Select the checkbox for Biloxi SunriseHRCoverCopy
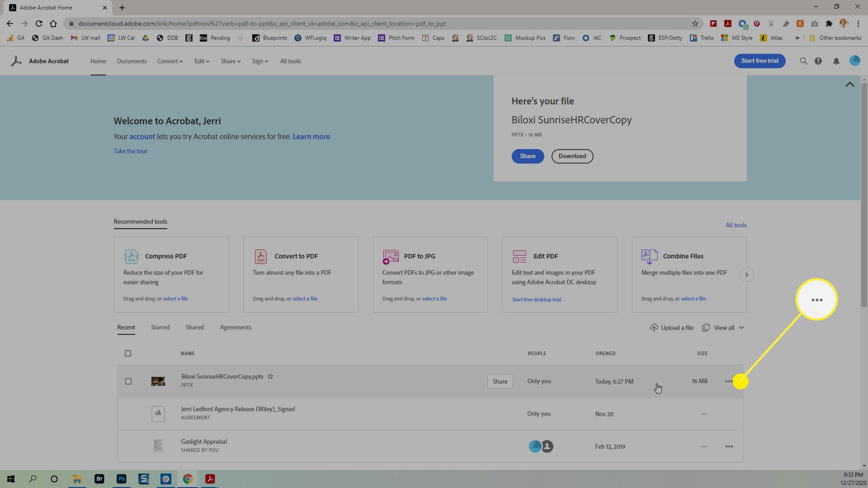The height and width of the screenshot is (488, 868). 128,381
